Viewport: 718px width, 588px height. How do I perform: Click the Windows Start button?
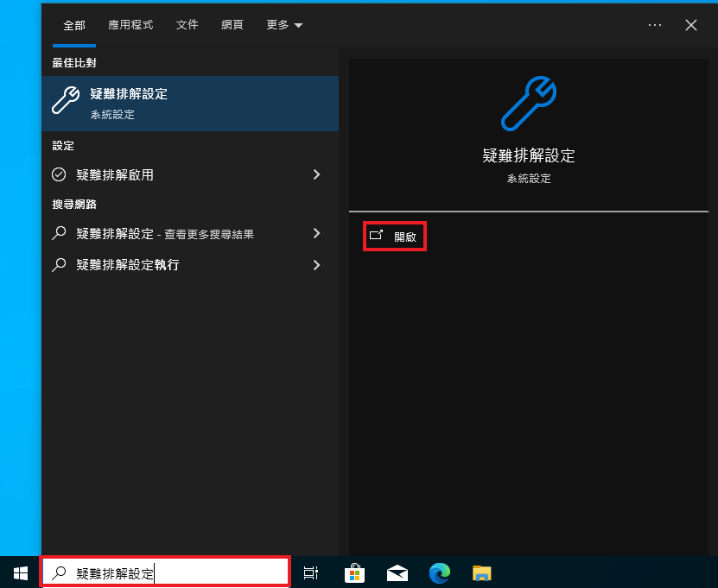(x=21, y=572)
